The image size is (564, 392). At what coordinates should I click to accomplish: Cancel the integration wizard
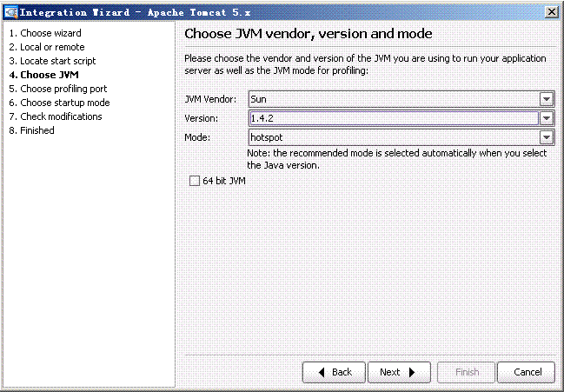[527, 372]
